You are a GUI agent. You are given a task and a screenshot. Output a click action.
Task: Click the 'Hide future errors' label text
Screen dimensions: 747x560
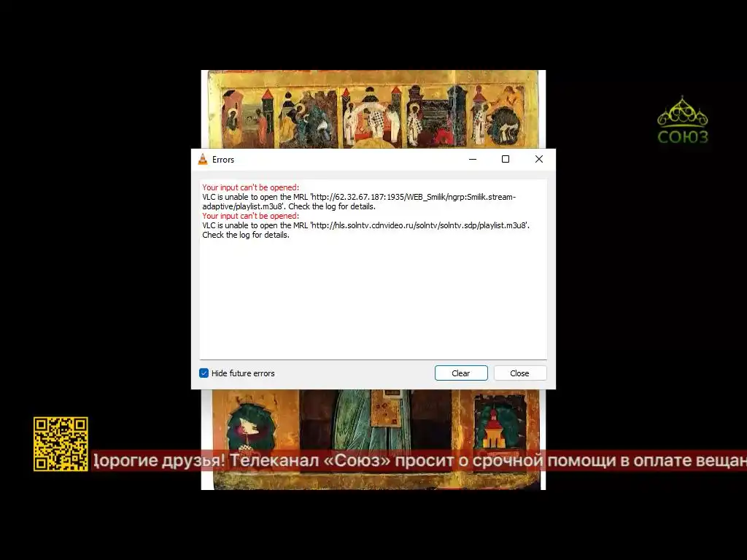(x=243, y=373)
